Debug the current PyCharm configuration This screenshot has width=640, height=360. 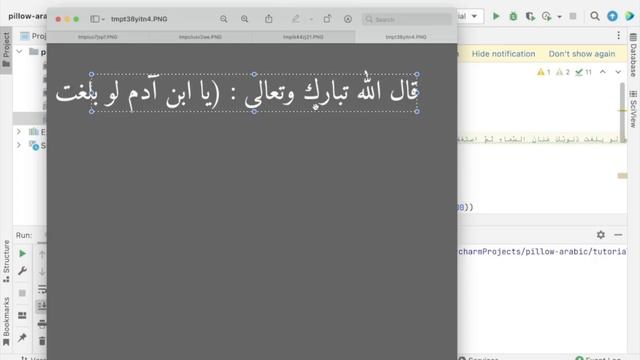click(513, 16)
